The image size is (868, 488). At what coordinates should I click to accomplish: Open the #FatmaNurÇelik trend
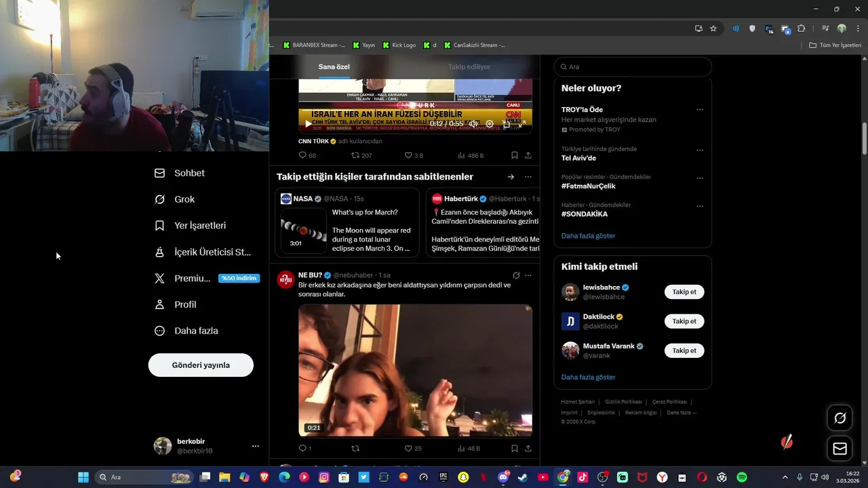tap(588, 186)
